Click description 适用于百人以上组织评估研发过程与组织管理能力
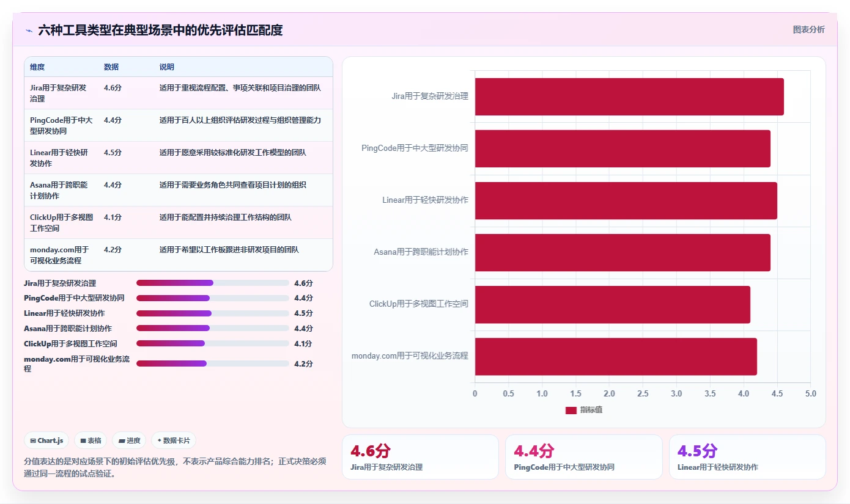 click(x=240, y=120)
